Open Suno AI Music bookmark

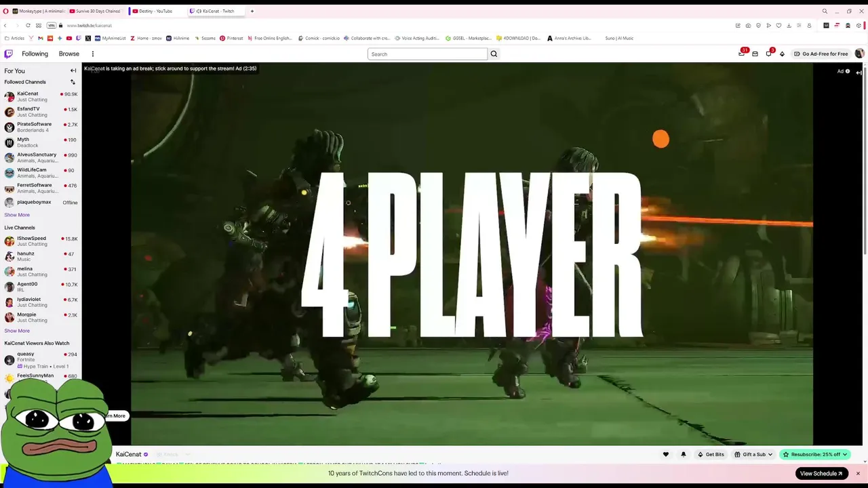pyautogui.click(x=619, y=38)
